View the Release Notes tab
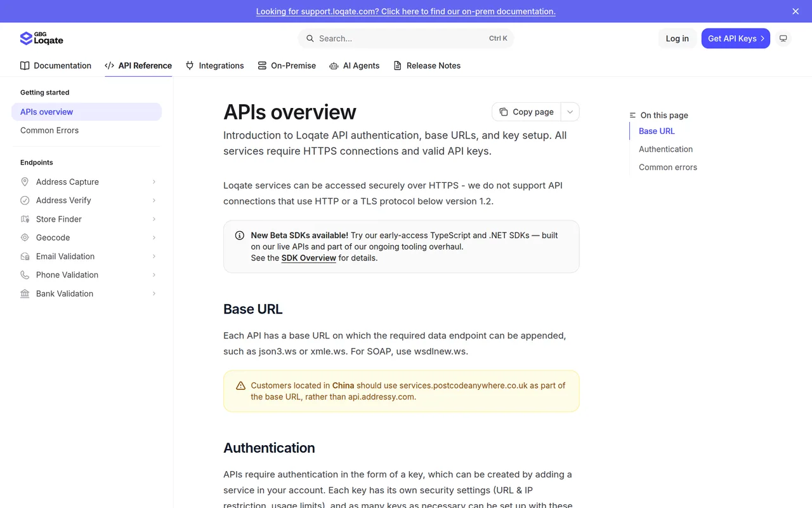Image resolution: width=812 pixels, height=508 pixels. pyautogui.click(x=427, y=65)
